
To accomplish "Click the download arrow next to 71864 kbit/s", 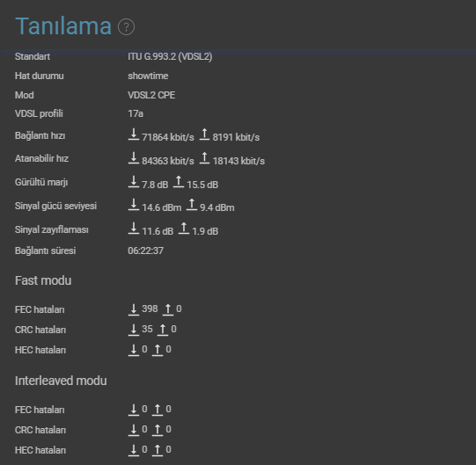I will click(x=133, y=134).
